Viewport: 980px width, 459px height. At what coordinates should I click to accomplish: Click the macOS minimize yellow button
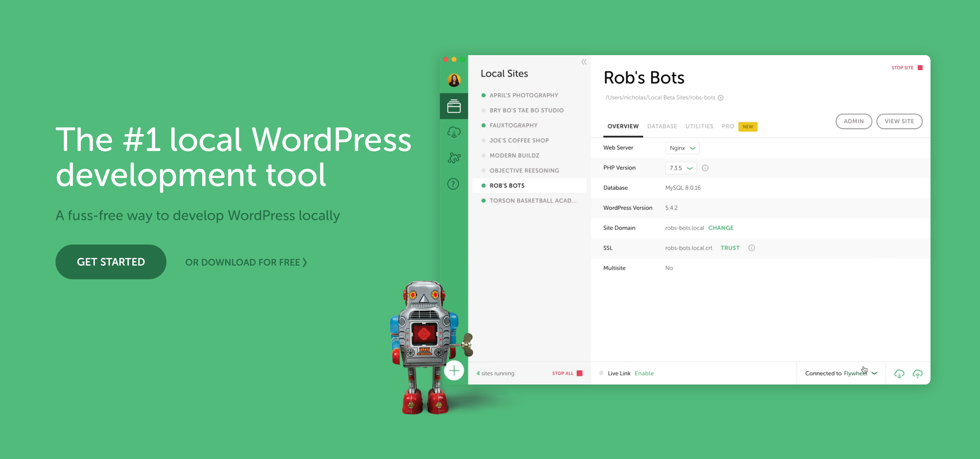point(454,59)
